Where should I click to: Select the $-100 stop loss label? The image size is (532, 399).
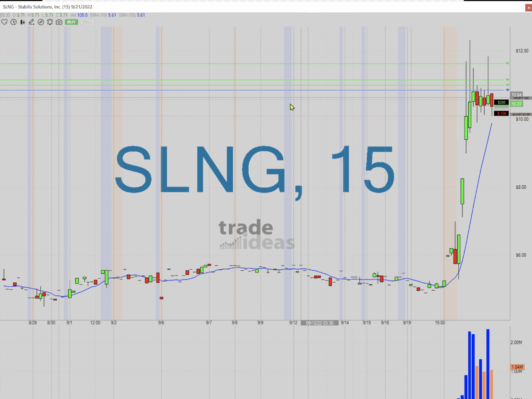pyautogui.click(x=501, y=114)
